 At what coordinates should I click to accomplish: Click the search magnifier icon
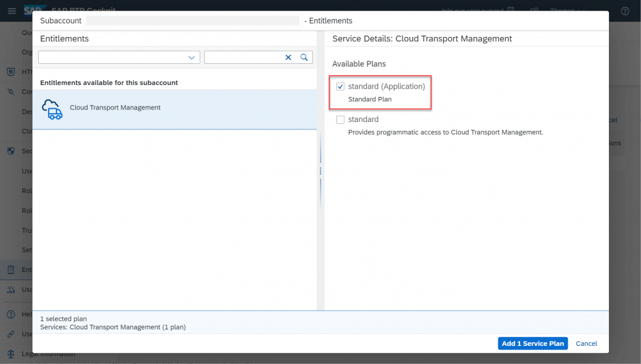[x=304, y=58]
